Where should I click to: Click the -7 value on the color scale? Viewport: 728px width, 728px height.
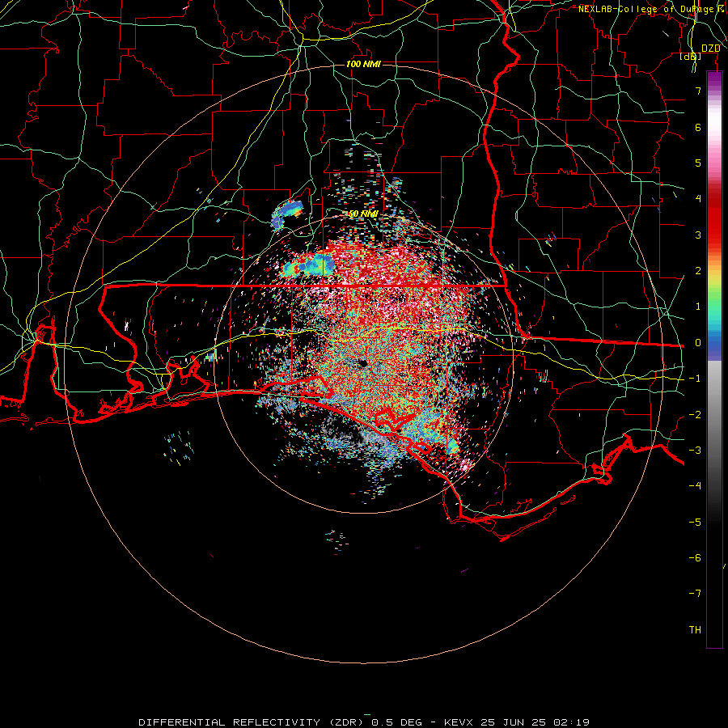tap(695, 594)
